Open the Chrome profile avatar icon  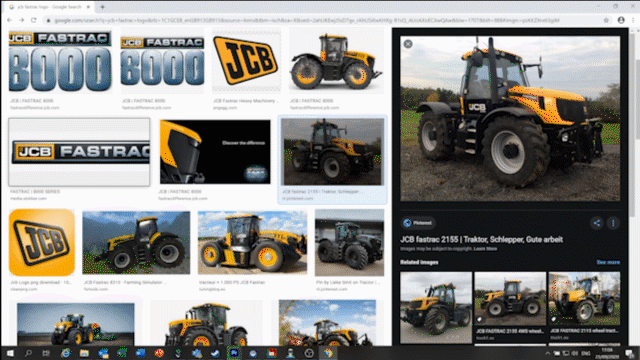[x=621, y=20]
